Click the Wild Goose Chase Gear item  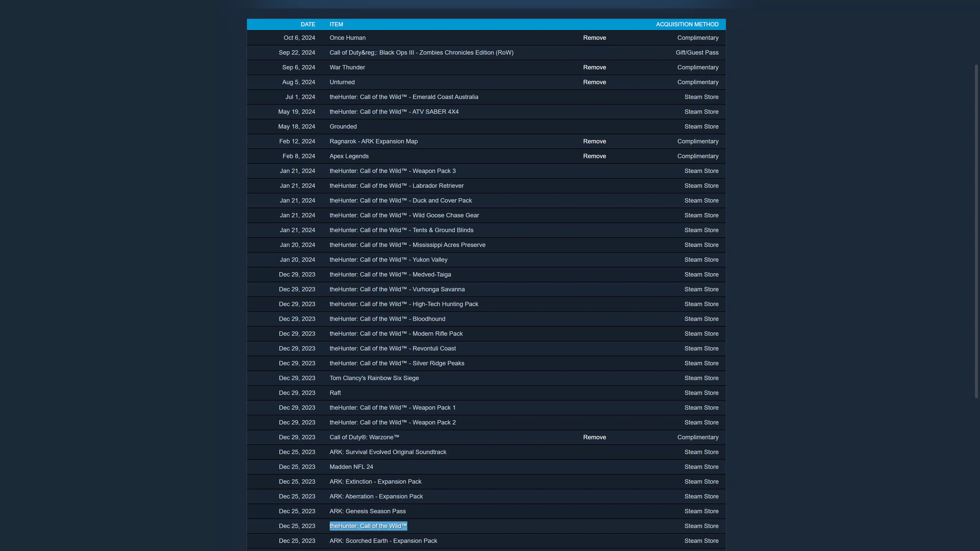point(404,215)
